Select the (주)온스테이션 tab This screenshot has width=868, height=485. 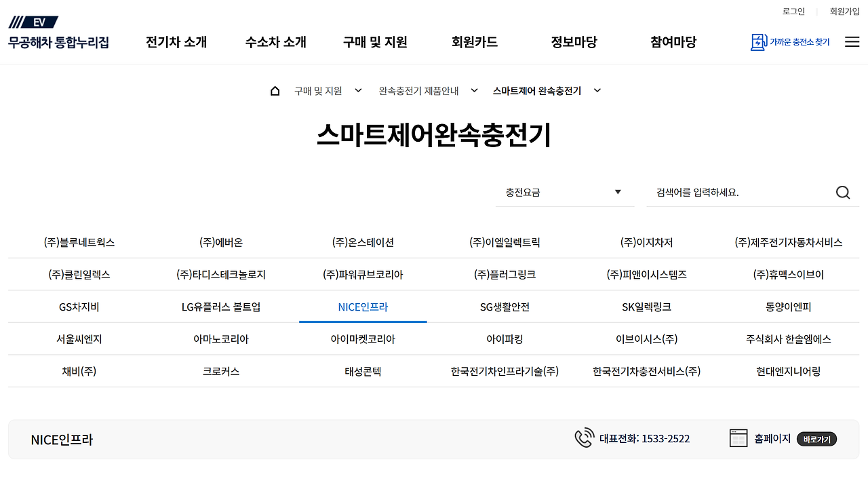click(x=363, y=242)
